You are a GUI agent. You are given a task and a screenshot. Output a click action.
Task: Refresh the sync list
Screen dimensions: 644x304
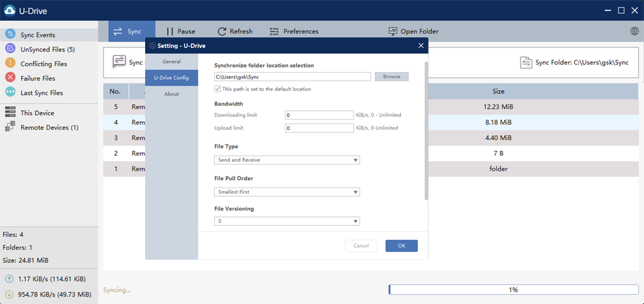pos(235,31)
